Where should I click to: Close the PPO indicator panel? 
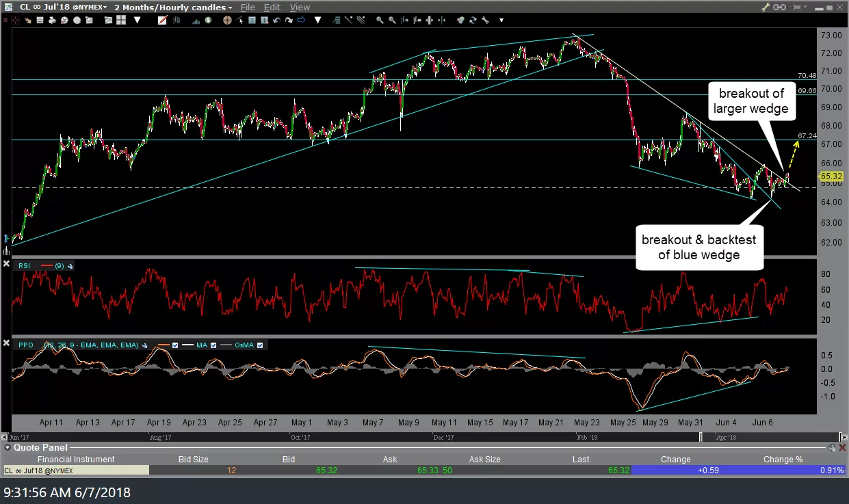[6, 343]
